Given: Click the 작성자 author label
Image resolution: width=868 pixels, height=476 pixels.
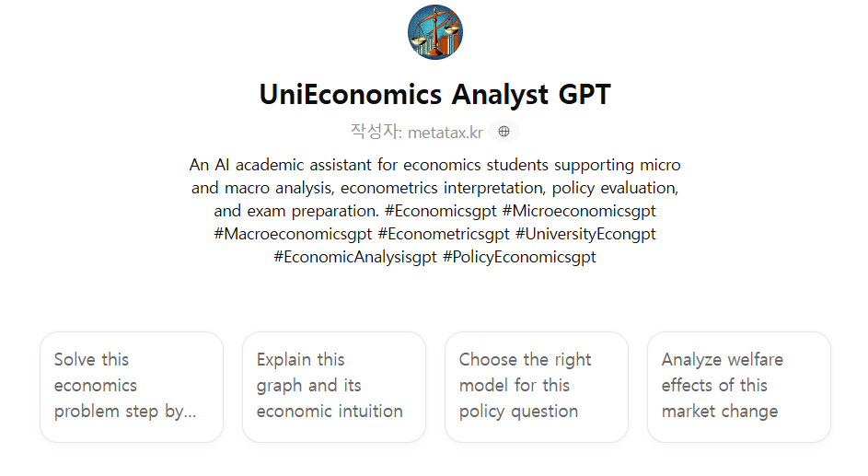Looking at the screenshot, I should pyautogui.click(x=376, y=132).
